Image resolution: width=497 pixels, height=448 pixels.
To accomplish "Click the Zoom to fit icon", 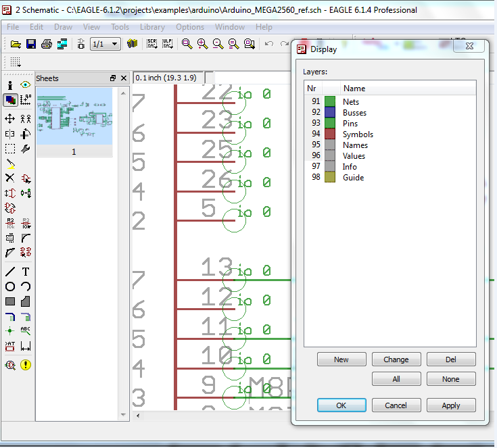I will pos(187,44).
